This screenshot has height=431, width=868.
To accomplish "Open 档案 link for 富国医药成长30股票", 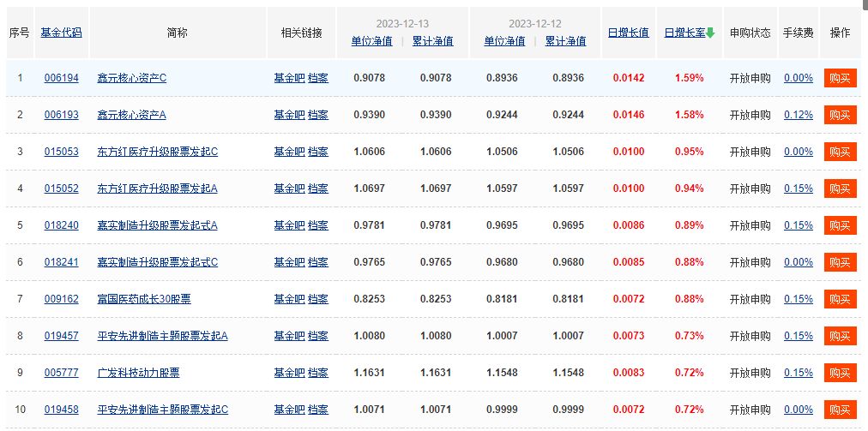I will [318, 299].
